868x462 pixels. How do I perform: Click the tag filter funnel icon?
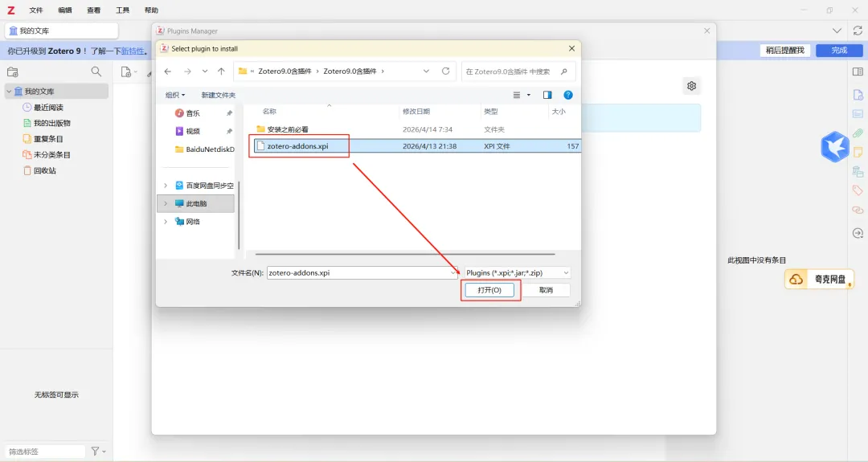[x=95, y=451]
